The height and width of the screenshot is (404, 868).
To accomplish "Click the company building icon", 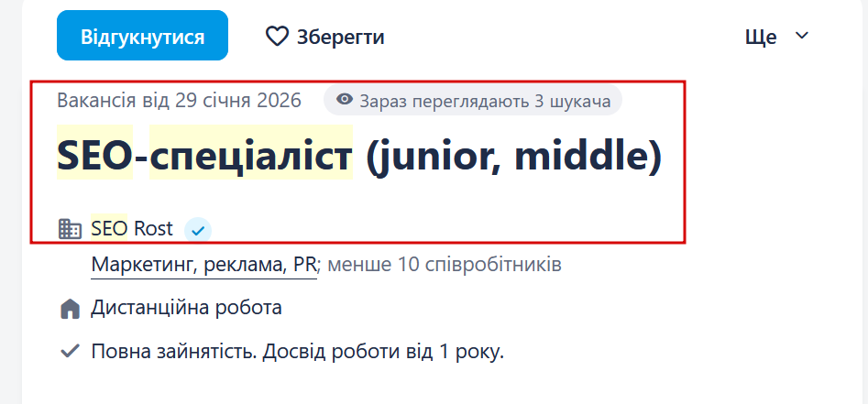I will [70, 229].
